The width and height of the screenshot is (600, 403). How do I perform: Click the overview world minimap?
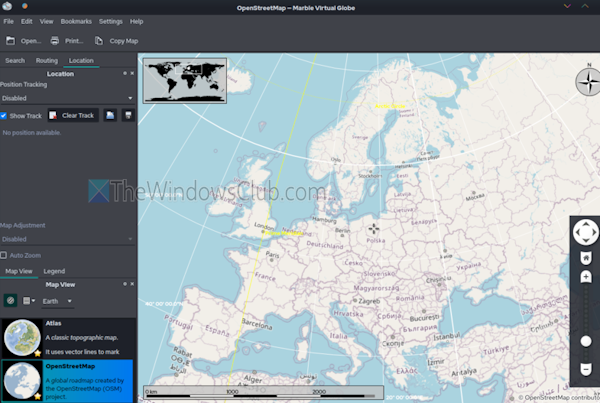185,81
